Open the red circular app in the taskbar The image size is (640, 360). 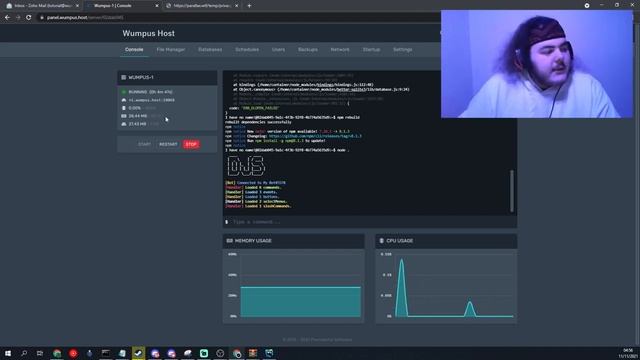click(x=73, y=353)
